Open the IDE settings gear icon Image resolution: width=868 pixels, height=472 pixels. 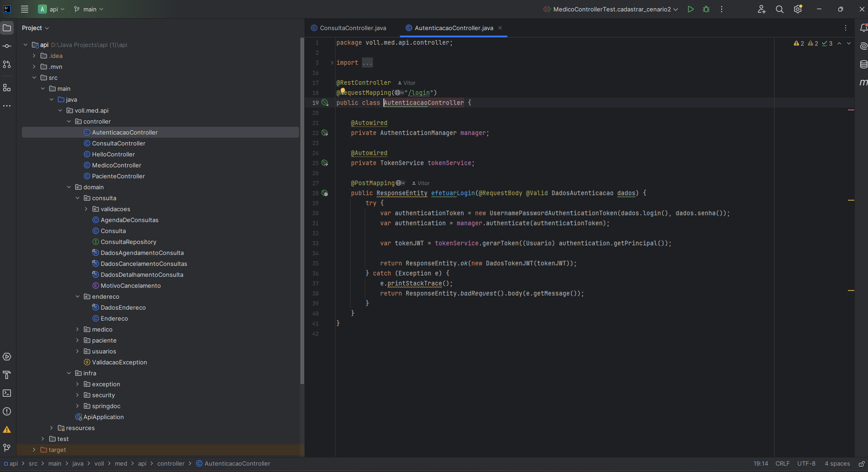tap(797, 9)
